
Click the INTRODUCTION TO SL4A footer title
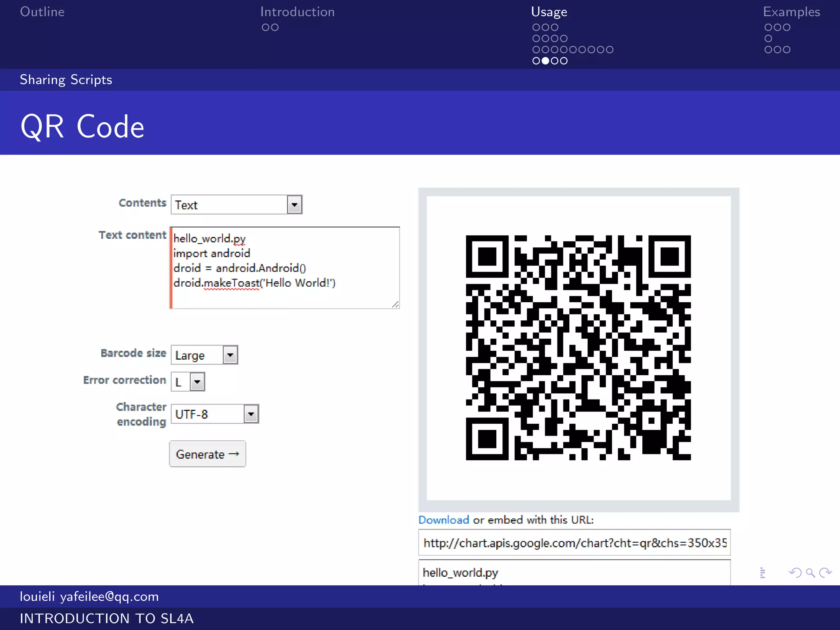107,619
